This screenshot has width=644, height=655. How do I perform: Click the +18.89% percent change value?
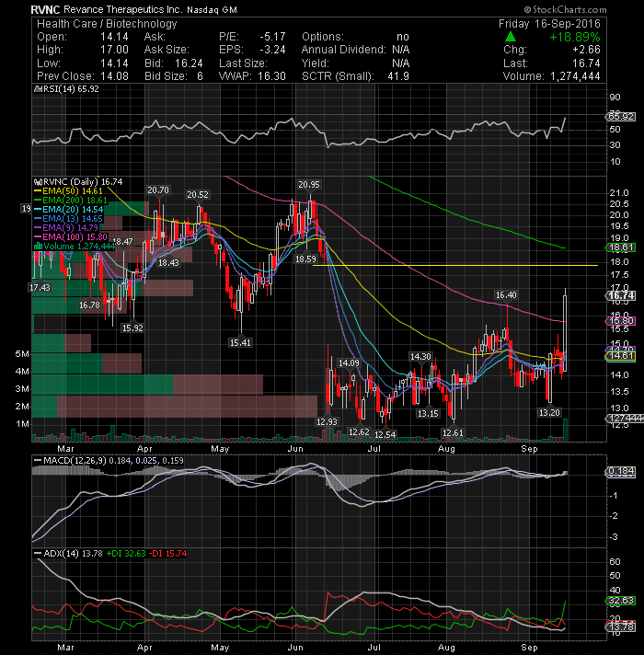tap(575, 37)
